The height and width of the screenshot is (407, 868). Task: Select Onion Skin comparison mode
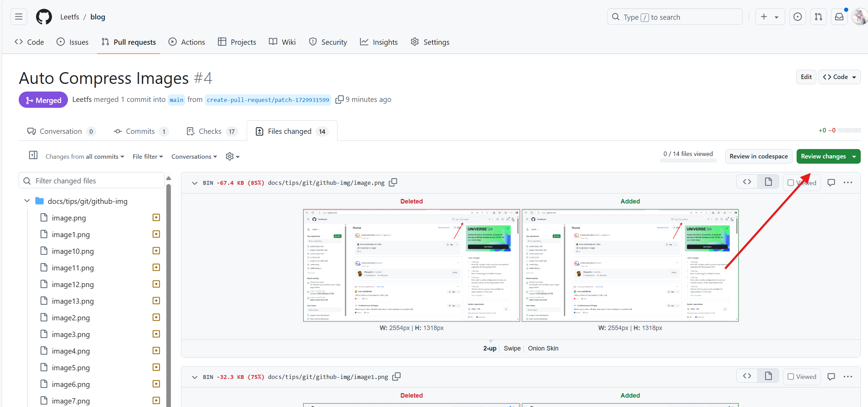[543, 348]
